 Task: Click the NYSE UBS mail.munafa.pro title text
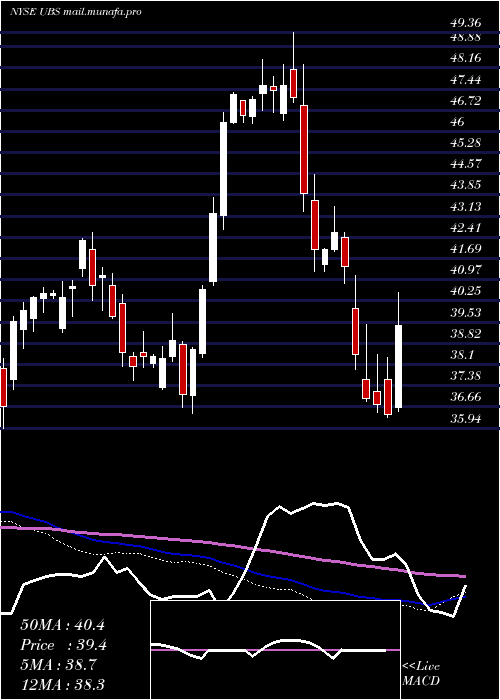pyautogui.click(x=76, y=12)
